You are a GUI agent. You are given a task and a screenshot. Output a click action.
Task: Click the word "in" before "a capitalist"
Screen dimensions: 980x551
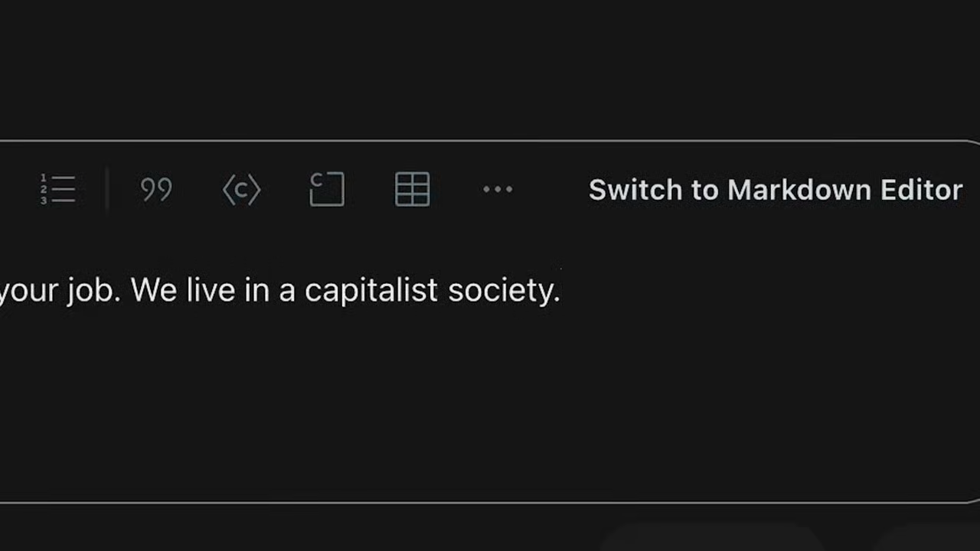point(256,291)
